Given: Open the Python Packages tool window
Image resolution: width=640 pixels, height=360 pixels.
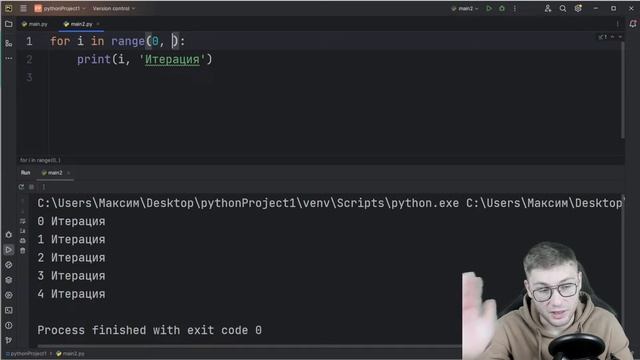Looking at the screenshot, I should [x=9, y=280].
